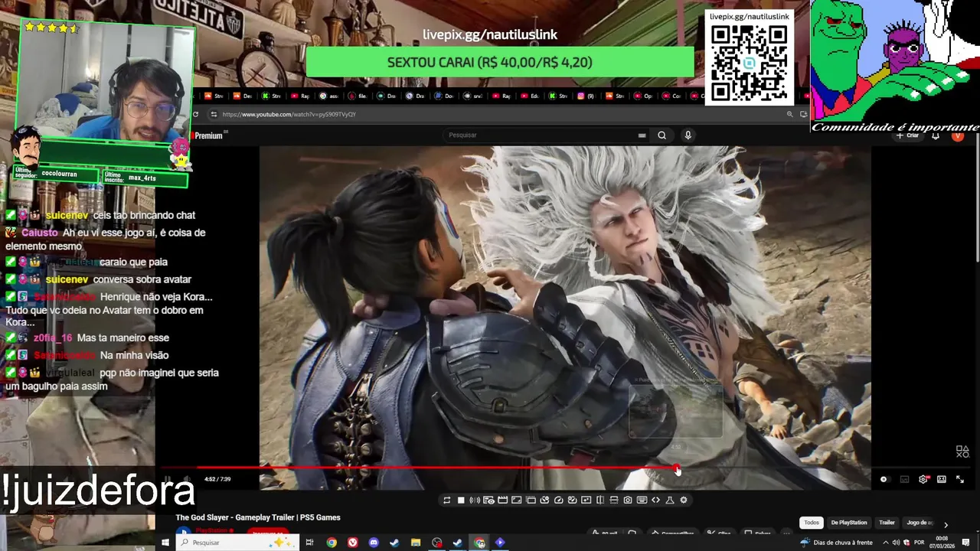Take a screenshot with the camera icon

click(628, 500)
